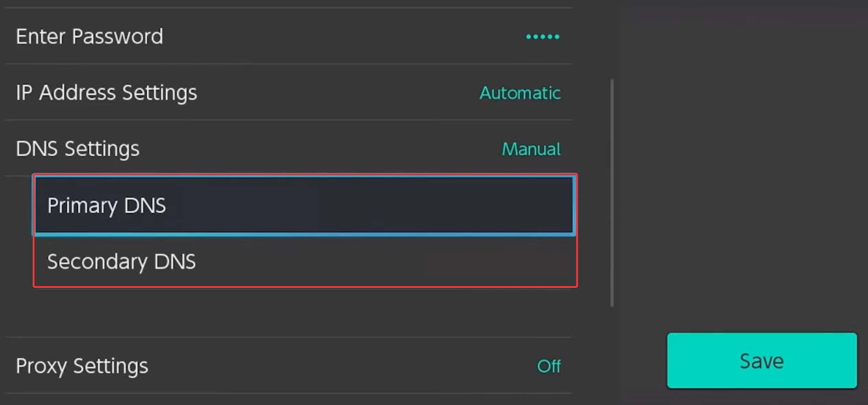Change the Automatic IP address value
The width and height of the screenshot is (868, 405).
(520, 93)
